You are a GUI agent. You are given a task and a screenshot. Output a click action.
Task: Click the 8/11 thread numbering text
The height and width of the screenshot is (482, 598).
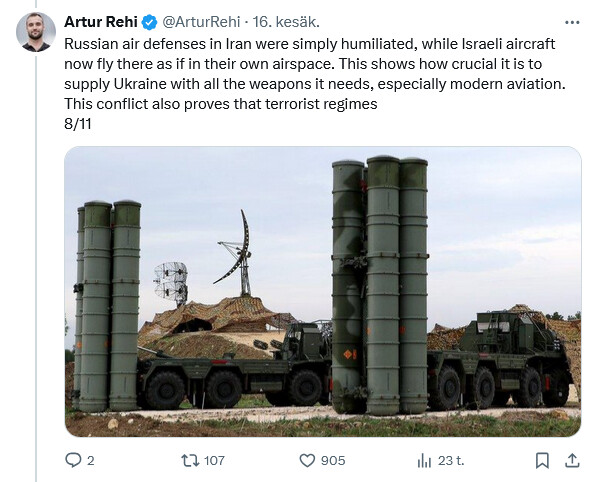[x=78, y=124]
